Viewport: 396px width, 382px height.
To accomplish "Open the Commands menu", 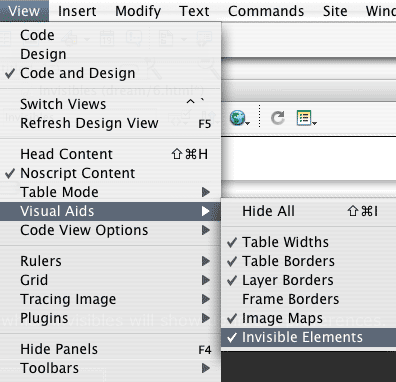I will coord(266,11).
